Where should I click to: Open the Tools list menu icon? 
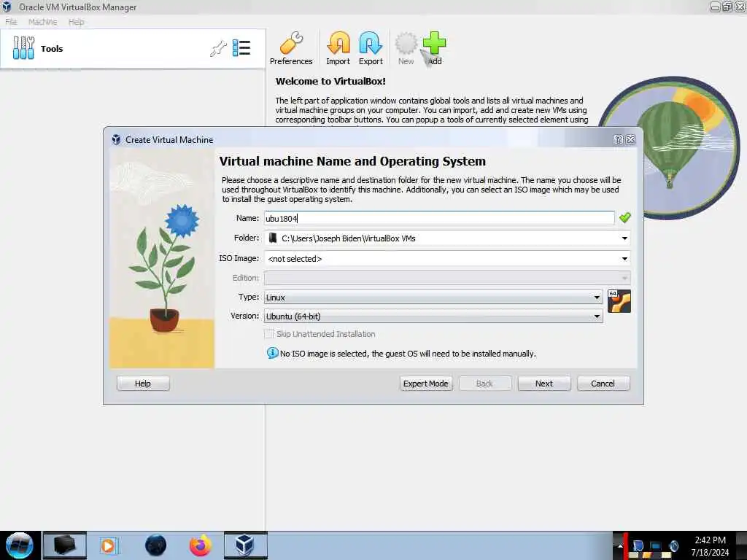tap(241, 48)
